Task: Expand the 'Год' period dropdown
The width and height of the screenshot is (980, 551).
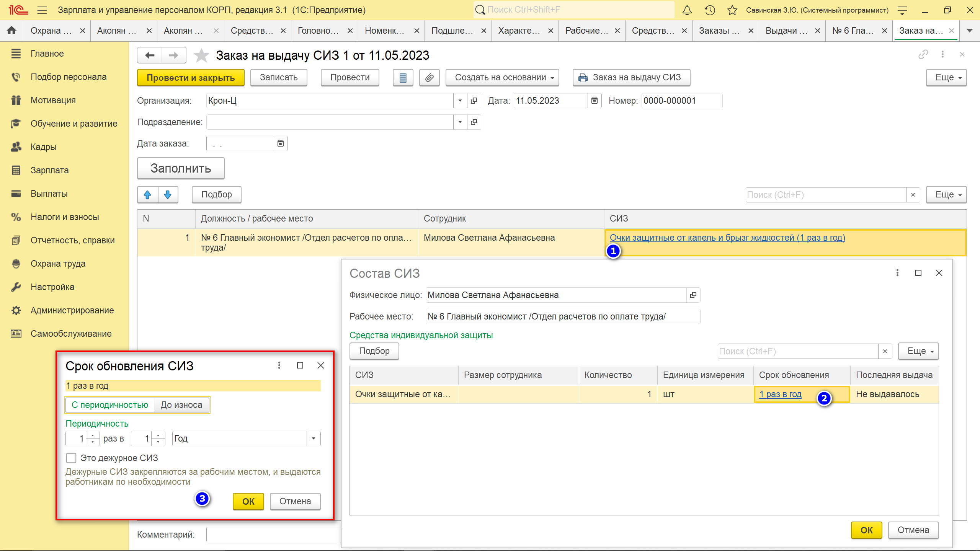Action: (x=314, y=439)
